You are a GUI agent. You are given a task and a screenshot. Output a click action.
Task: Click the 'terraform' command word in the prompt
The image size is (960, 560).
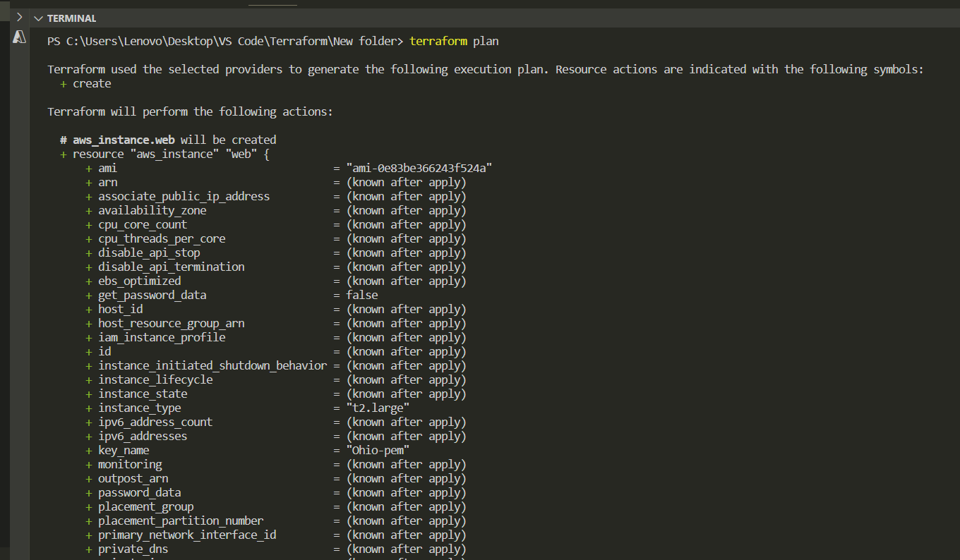click(x=438, y=41)
